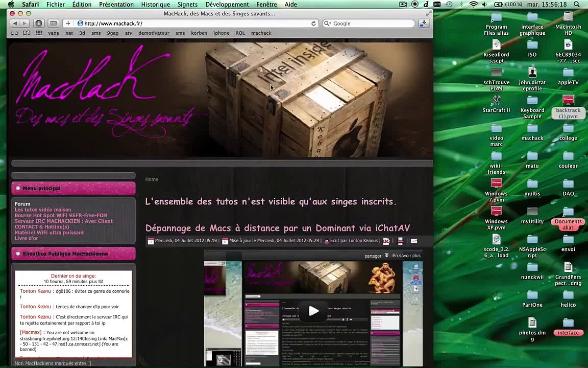
Task: Open the Fichier menu
Action: coord(56,5)
